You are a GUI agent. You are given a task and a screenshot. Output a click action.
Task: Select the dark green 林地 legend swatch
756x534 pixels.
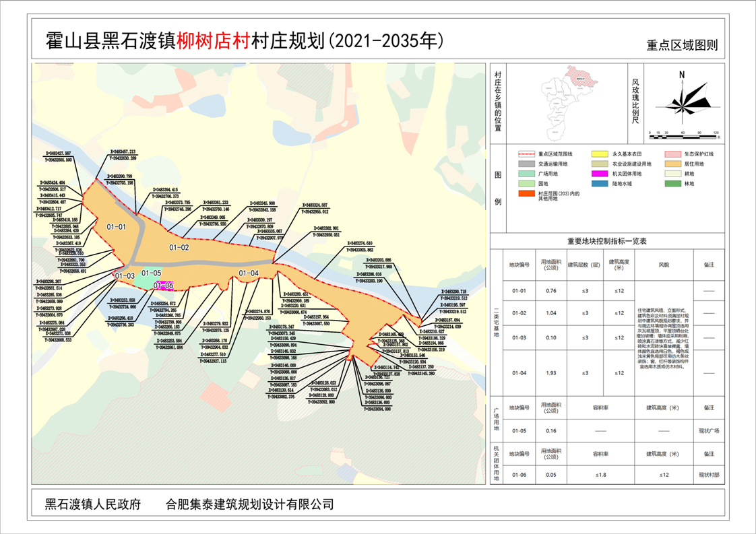tap(674, 183)
